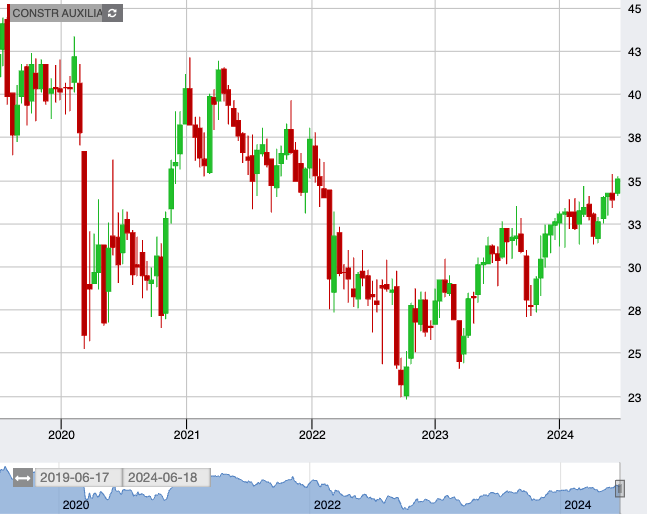
Task: Click the 45 price axis label
Action: click(x=634, y=9)
